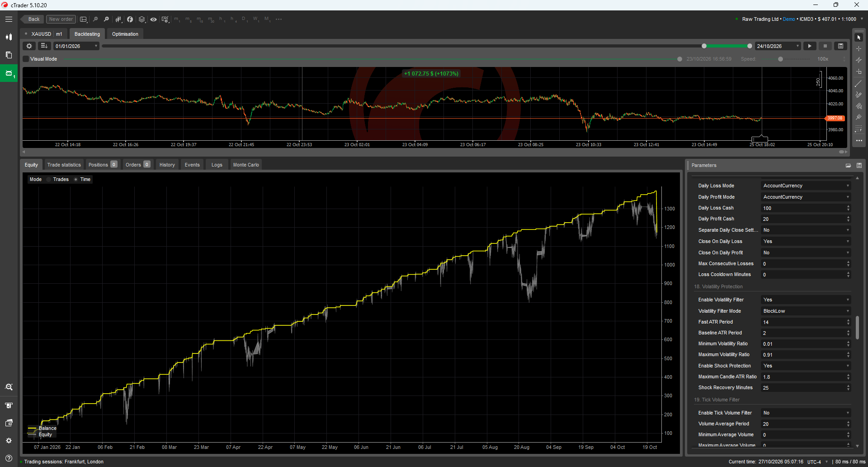The image size is (868, 467).
Task: Open the Copy section in sidebar
Action: click(x=9, y=55)
